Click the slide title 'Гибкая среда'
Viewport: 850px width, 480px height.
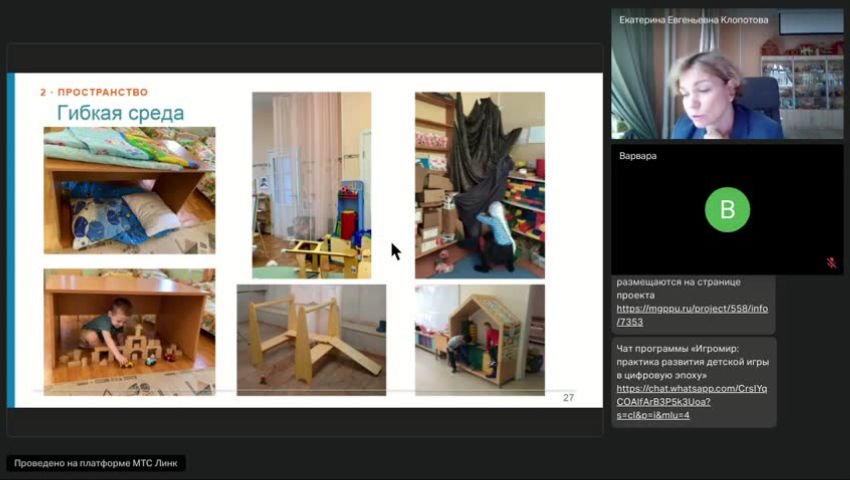[120, 113]
